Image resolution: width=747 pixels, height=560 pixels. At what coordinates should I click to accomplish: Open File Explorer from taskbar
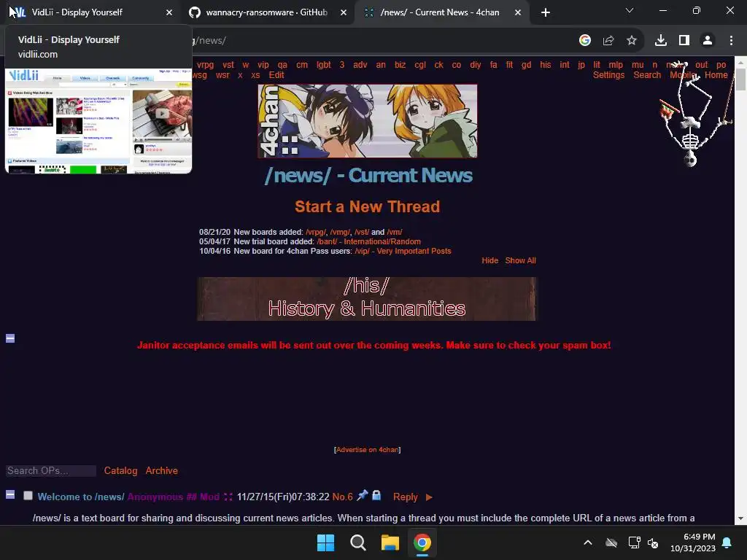pos(390,542)
